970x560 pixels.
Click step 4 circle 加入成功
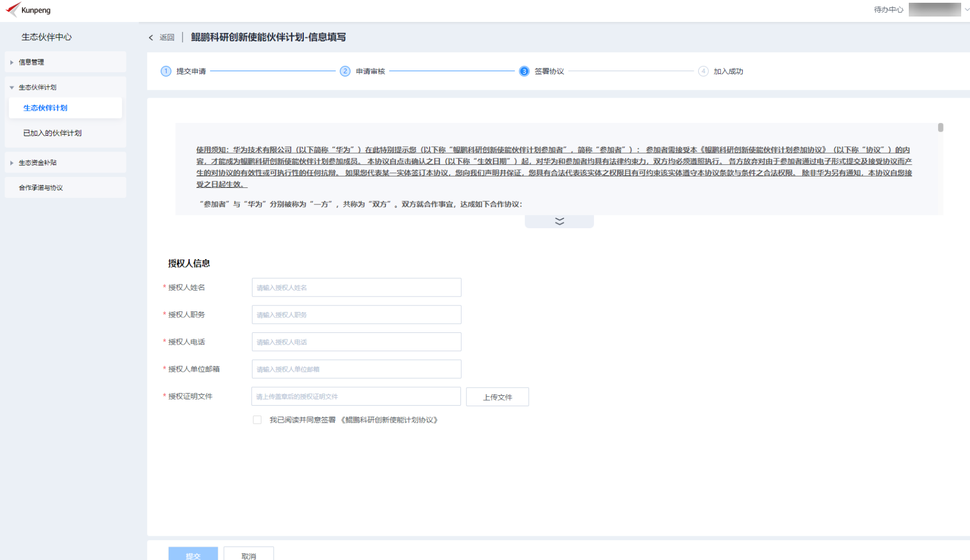pos(703,71)
